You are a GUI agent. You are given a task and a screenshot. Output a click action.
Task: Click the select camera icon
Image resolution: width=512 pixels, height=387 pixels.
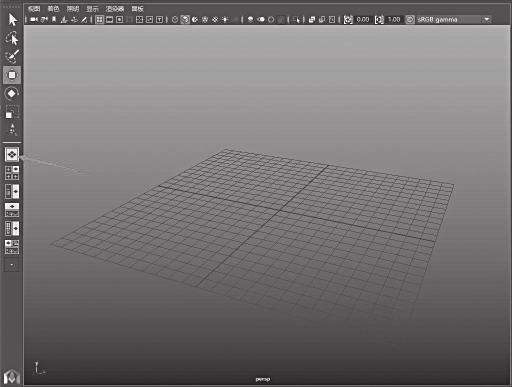pos(34,20)
